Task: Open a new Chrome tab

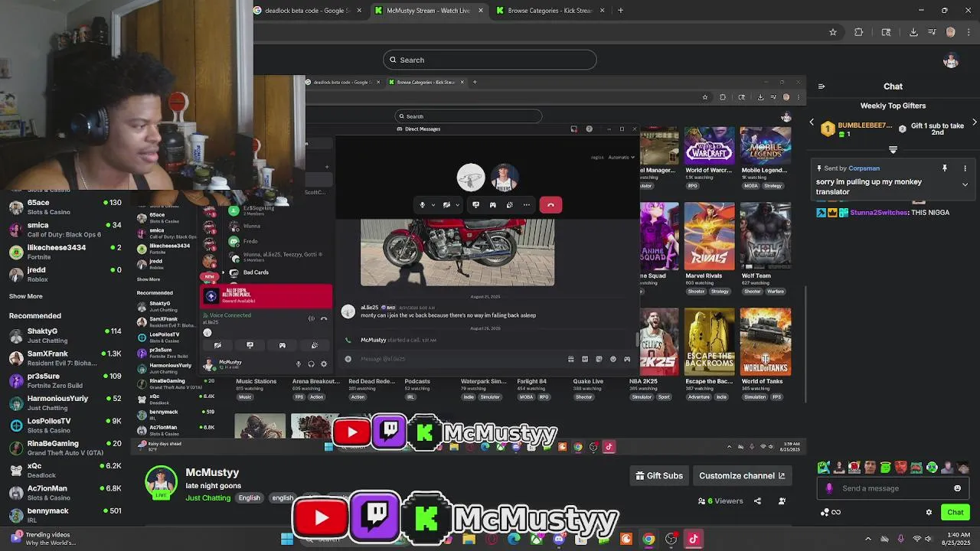Action: pos(620,11)
